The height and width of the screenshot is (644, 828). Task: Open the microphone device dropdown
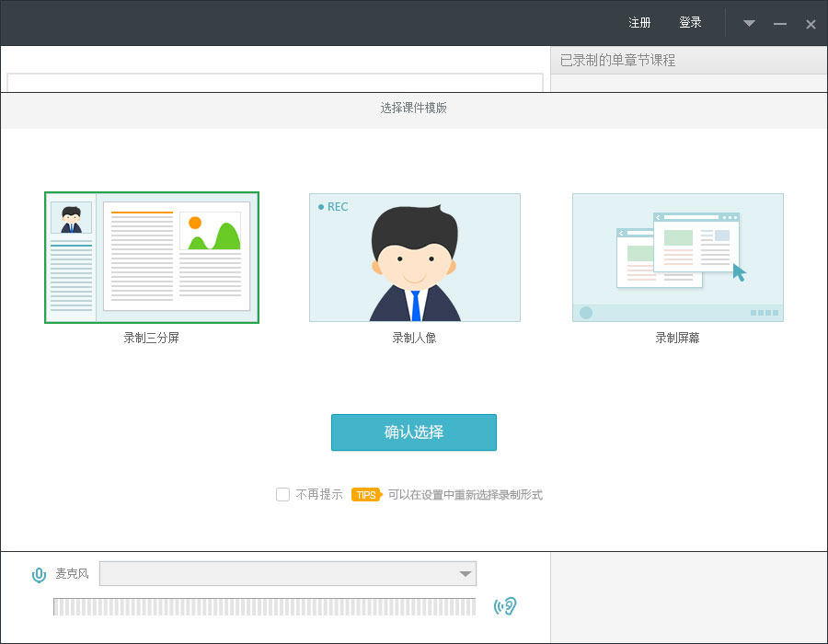point(466,573)
